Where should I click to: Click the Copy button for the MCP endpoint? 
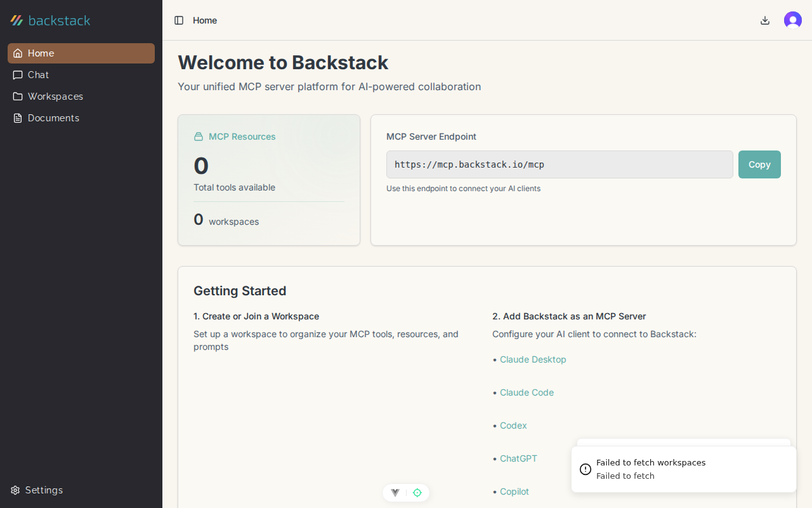click(759, 164)
